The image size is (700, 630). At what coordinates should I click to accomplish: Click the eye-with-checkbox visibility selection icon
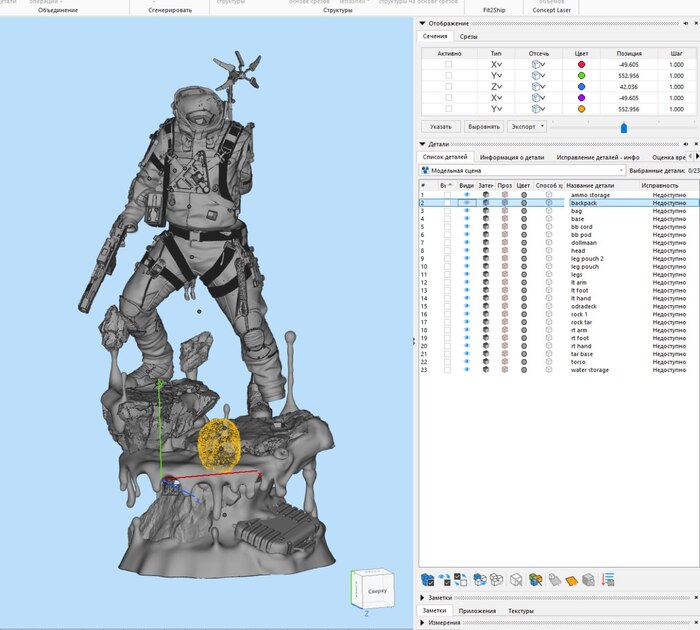point(445,580)
